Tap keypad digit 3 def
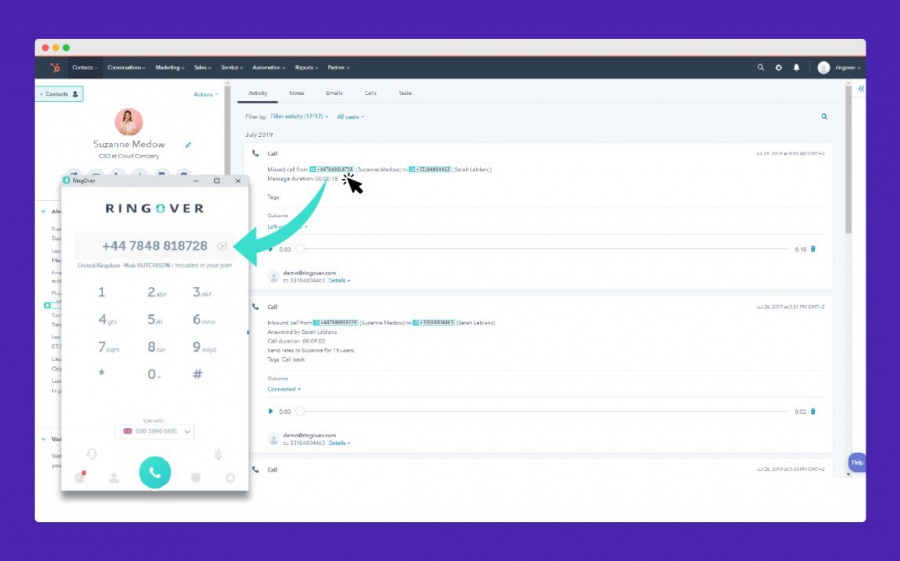Screen dimensions: 900x561 (201, 292)
